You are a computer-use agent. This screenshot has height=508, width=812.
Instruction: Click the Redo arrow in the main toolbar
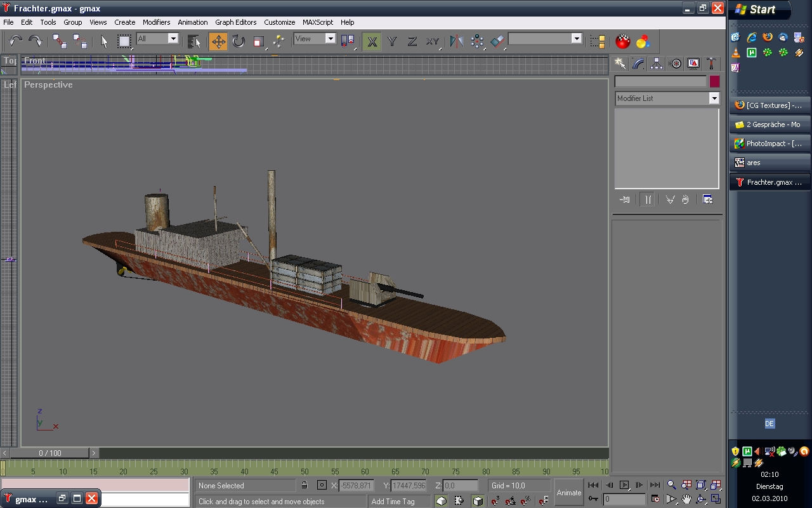click(x=36, y=42)
